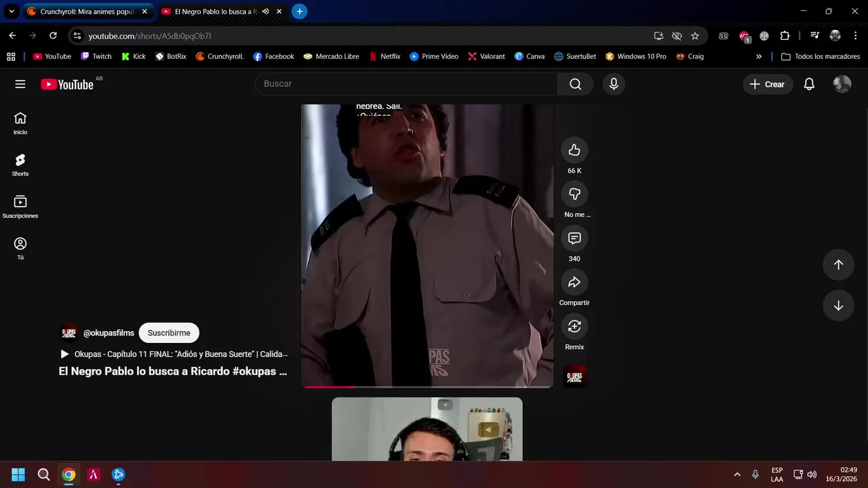This screenshot has width=868, height=488.
Task: Open the extensions puzzle icon
Action: (x=785, y=36)
